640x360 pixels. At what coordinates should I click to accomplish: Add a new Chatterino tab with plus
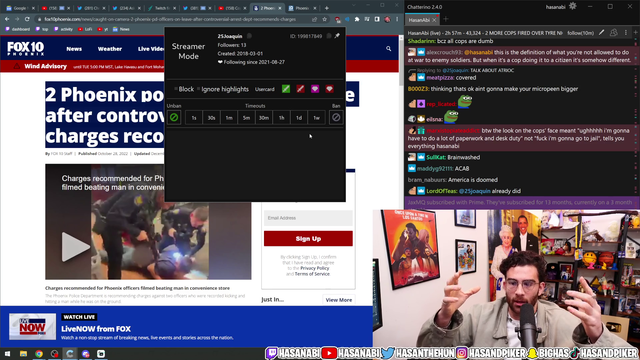point(445,19)
